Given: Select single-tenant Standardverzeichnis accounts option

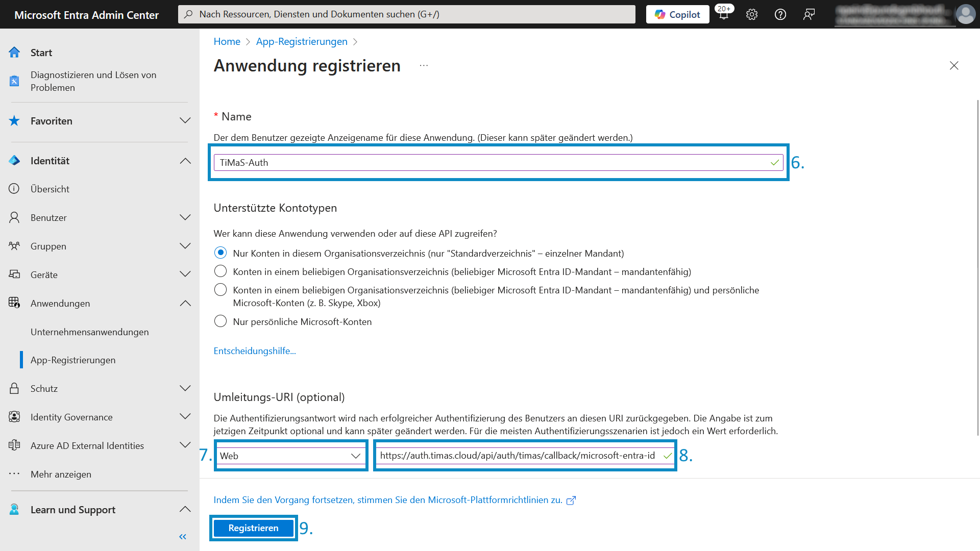Looking at the screenshot, I should click(x=220, y=253).
